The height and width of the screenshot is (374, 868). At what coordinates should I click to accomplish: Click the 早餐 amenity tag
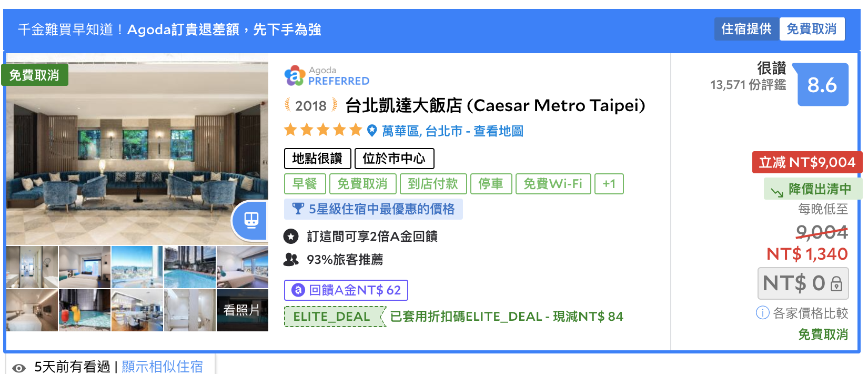pos(305,184)
